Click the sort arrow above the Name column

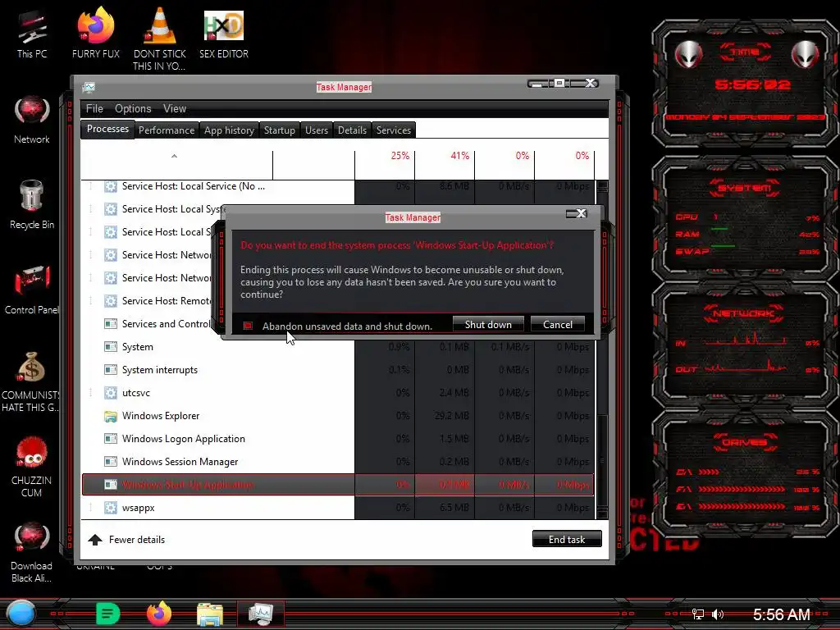tap(174, 156)
